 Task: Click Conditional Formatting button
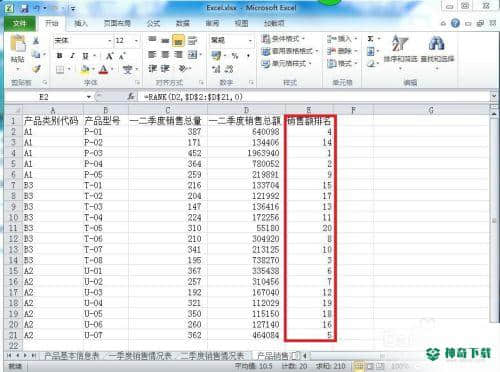tap(284, 39)
